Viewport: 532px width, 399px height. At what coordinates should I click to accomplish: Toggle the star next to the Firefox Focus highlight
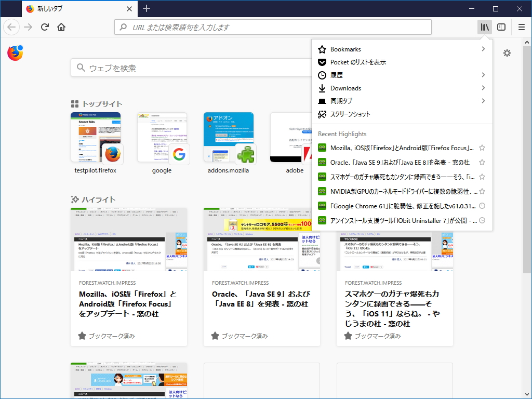click(x=482, y=147)
